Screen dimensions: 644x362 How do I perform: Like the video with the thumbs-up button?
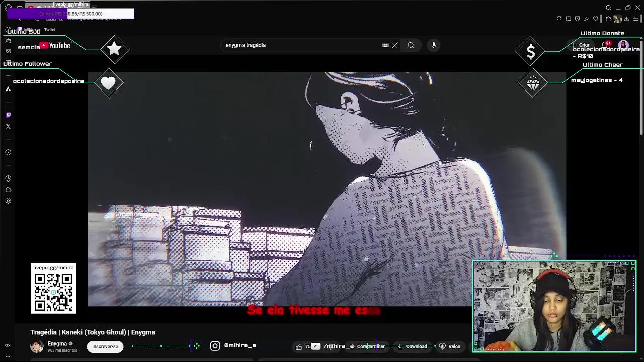coord(303,346)
